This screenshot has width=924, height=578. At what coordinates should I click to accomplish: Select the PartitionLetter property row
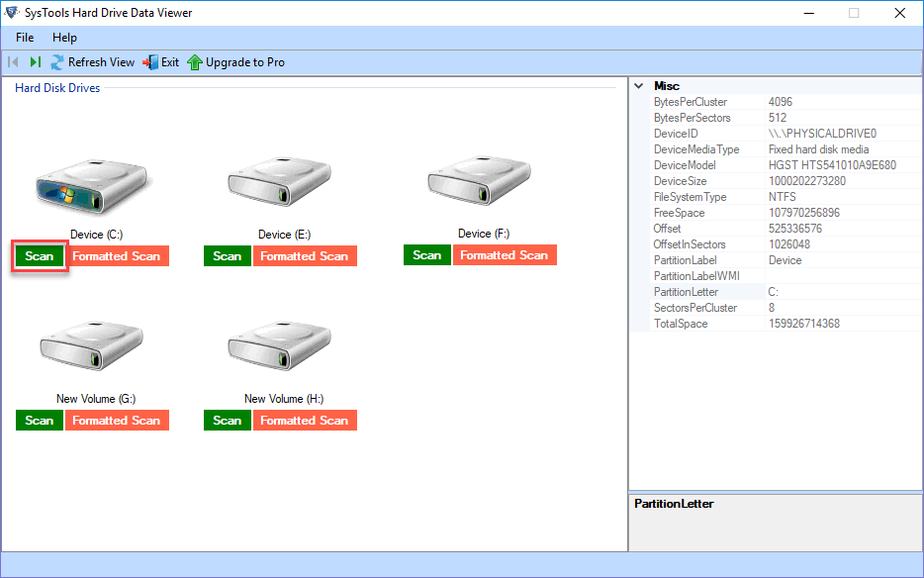click(786, 292)
